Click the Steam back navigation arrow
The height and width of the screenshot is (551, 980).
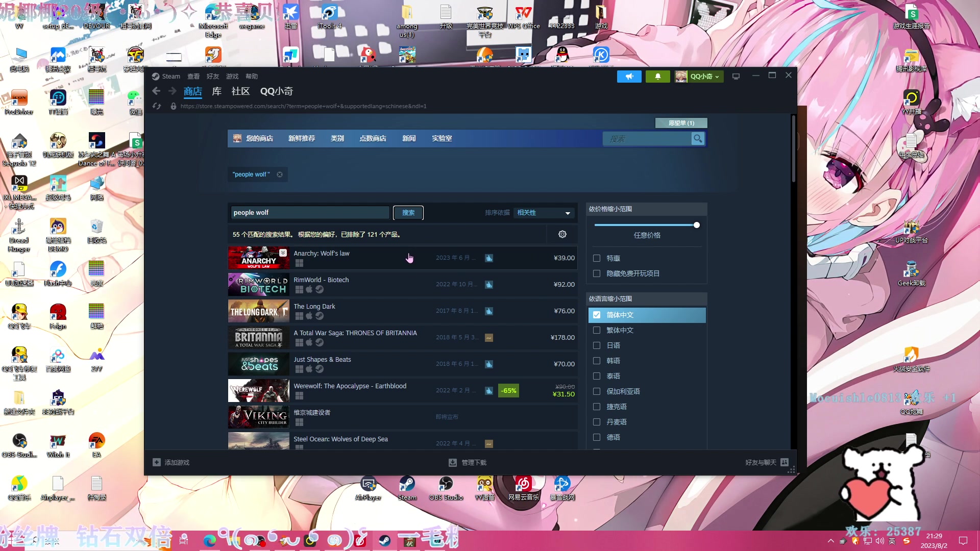(156, 91)
